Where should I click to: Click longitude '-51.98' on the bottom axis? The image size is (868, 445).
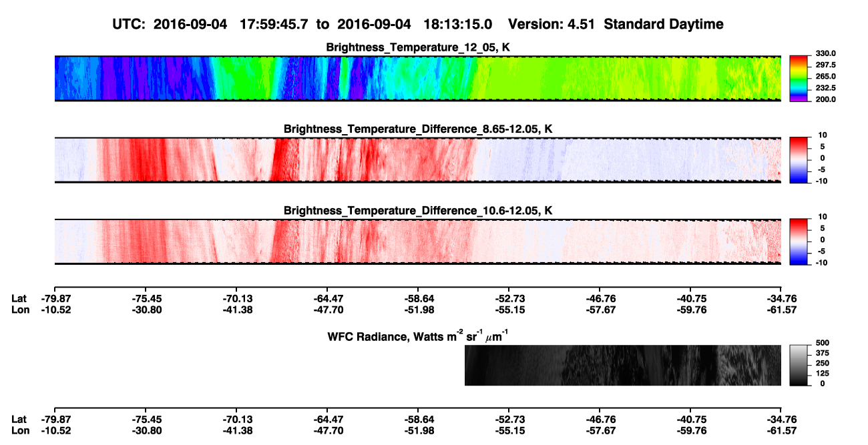click(x=418, y=431)
